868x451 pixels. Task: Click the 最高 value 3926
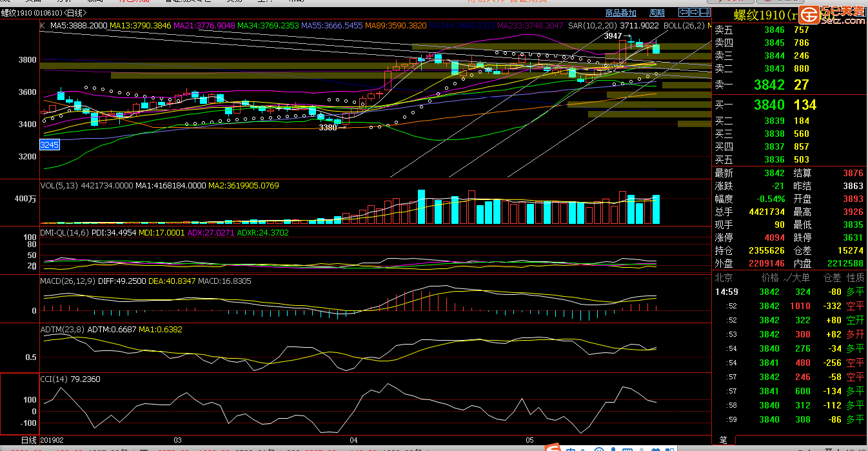[x=853, y=212]
